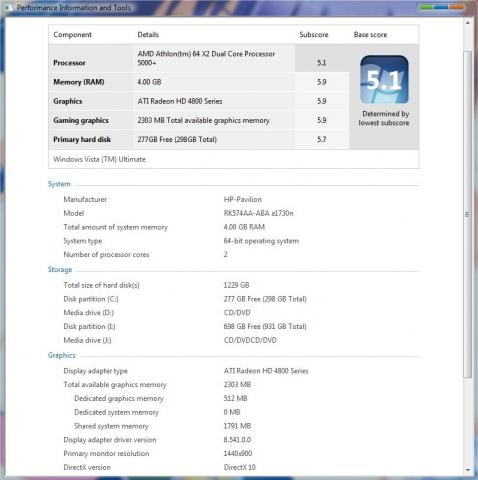This screenshot has height=480, width=478.
Task: Click the Storage section heading
Action: 60,269
